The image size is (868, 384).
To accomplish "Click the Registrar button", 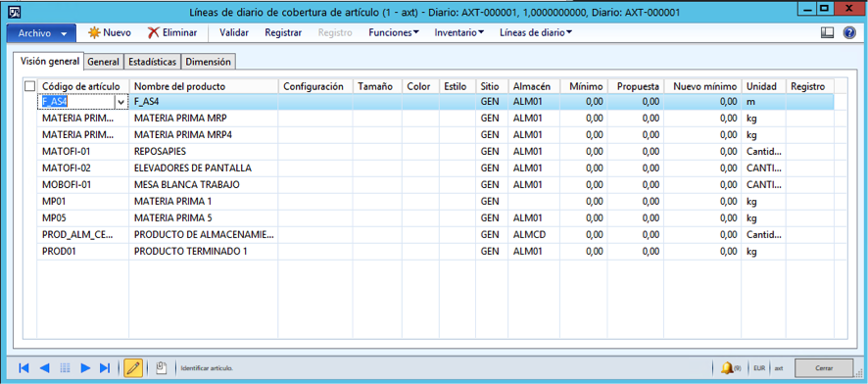I will (283, 32).
